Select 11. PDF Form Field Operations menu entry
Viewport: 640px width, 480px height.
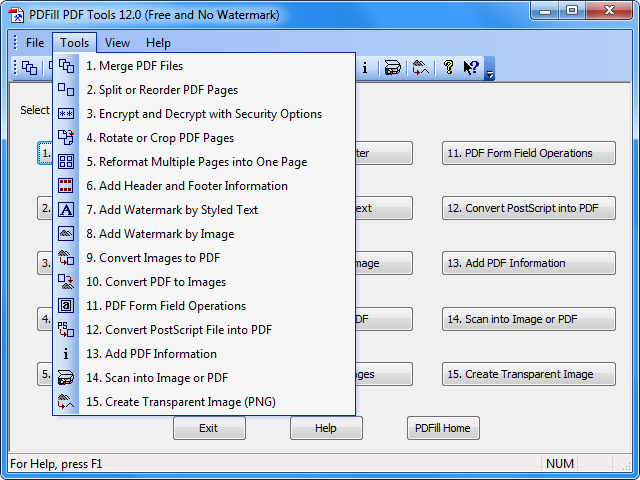click(204, 306)
